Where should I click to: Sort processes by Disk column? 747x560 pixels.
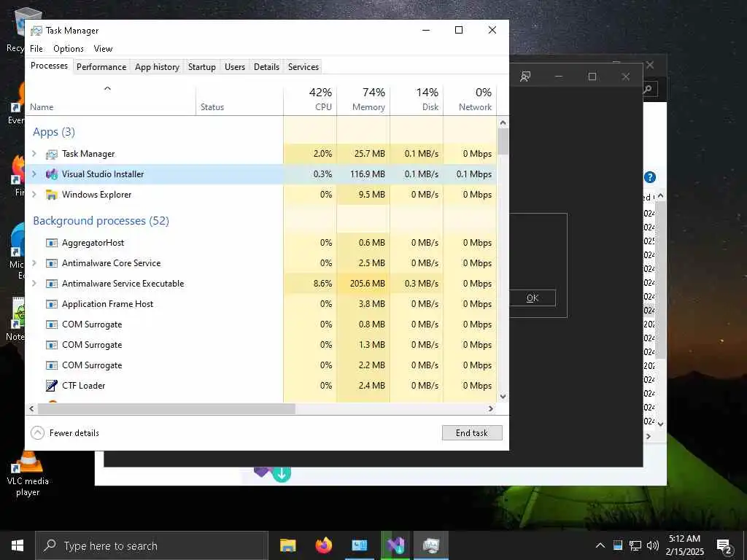(x=417, y=99)
